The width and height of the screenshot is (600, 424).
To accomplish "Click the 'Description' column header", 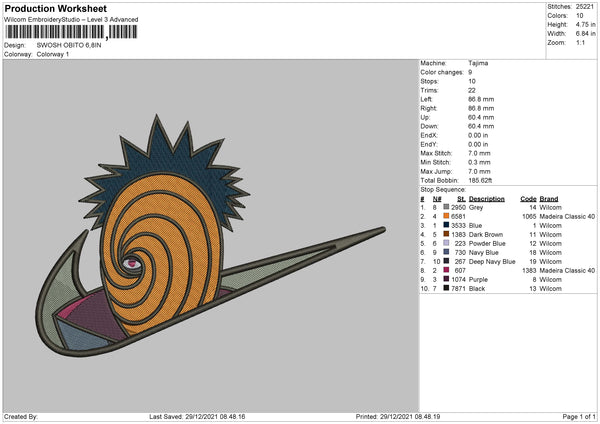I will click(487, 199).
